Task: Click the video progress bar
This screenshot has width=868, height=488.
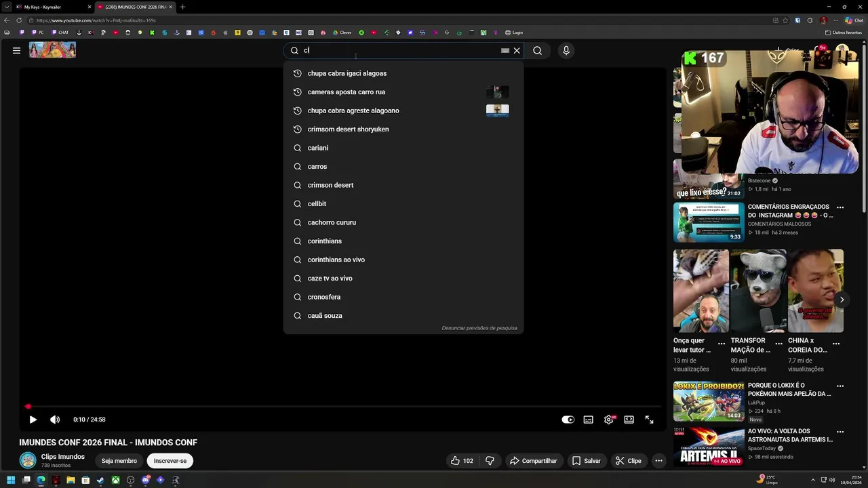Action: click(x=342, y=407)
